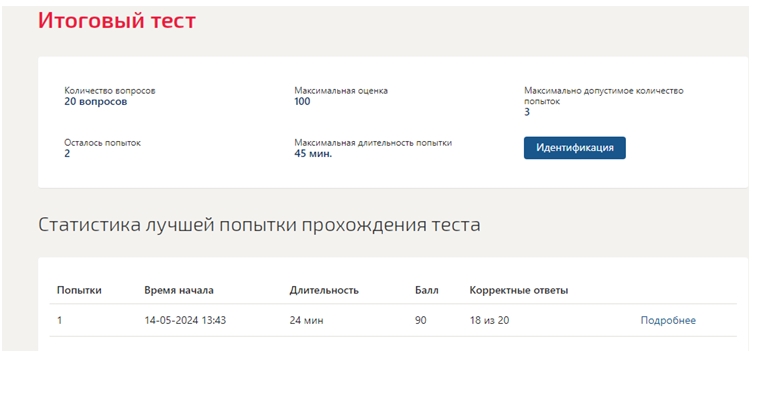Select the Итоговый тест page title
The height and width of the screenshot is (396, 757).
pos(117,21)
